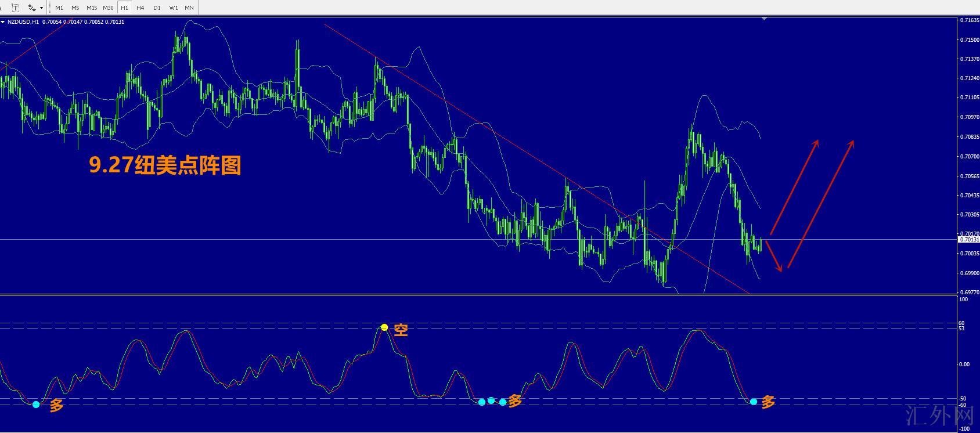
Task: Switch chart to M1 timeframe
Action: tap(59, 8)
